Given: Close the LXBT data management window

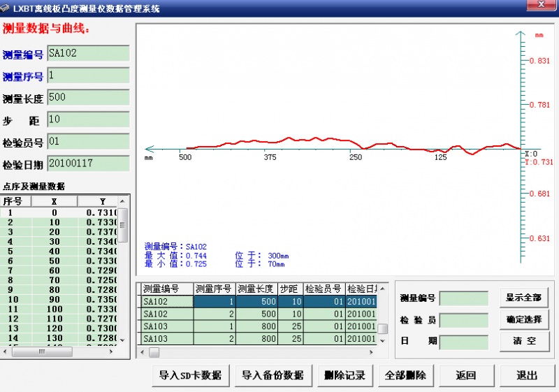Looking at the screenshot, I should pyautogui.click(x=541, y=5).
